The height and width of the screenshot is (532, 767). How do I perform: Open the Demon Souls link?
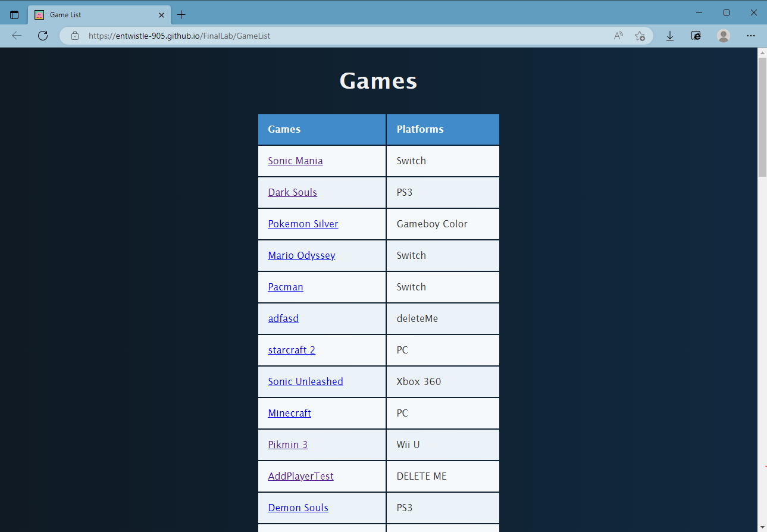click(298, 508)
